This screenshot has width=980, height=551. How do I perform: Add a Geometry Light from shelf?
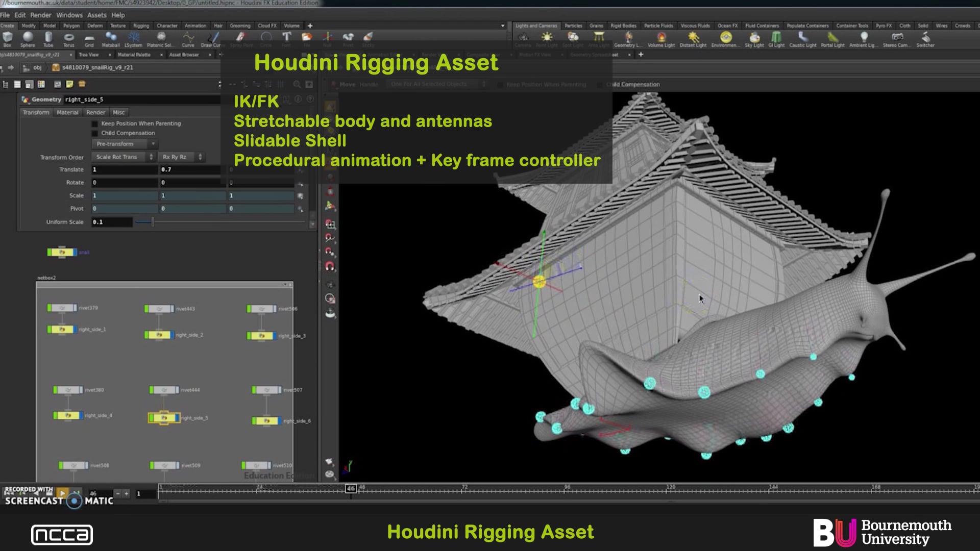629,39
